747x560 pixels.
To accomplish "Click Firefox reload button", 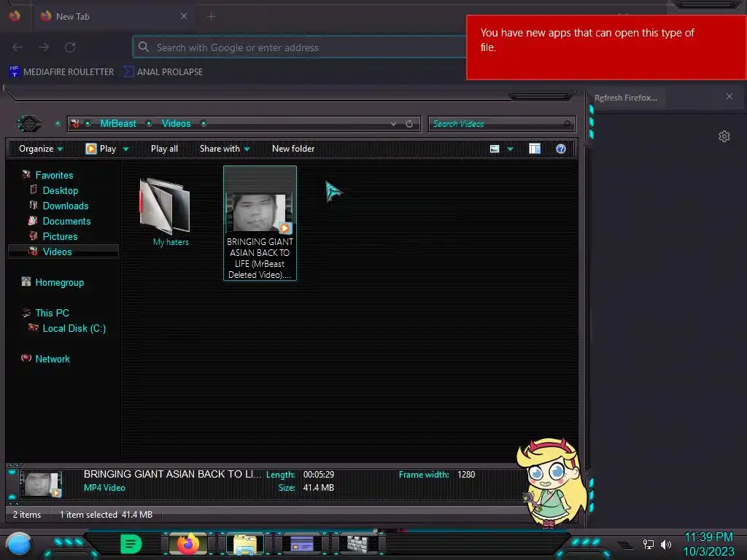I will click(x=70, y=47).
